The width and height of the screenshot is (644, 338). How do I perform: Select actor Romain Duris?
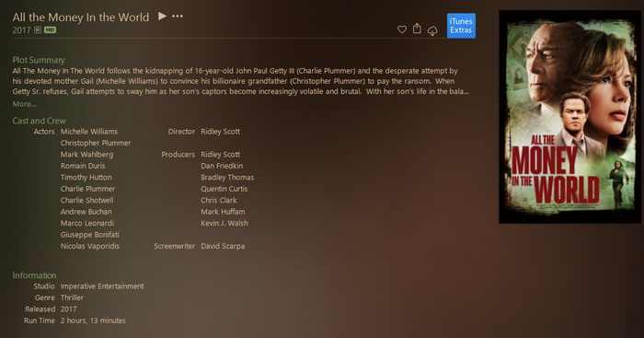83,166
